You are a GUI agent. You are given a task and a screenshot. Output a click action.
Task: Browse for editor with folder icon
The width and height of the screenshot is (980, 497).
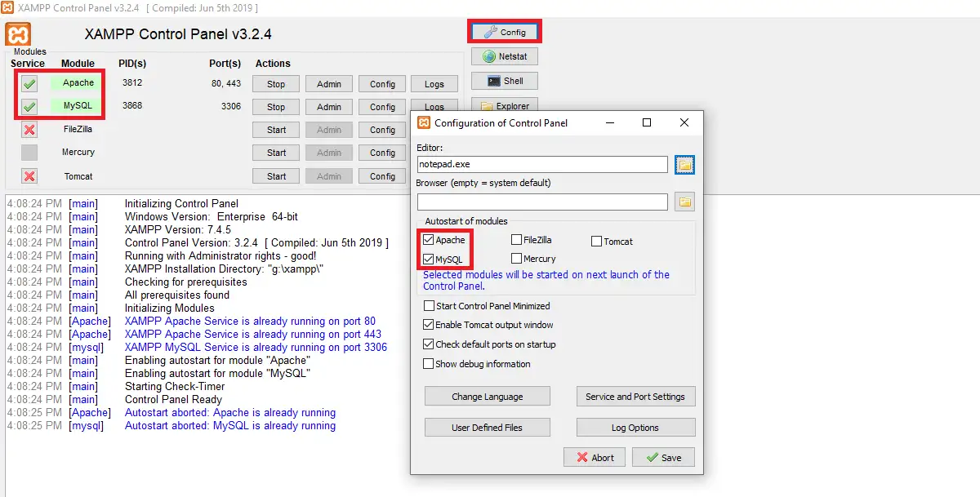[x=684, y=165]
